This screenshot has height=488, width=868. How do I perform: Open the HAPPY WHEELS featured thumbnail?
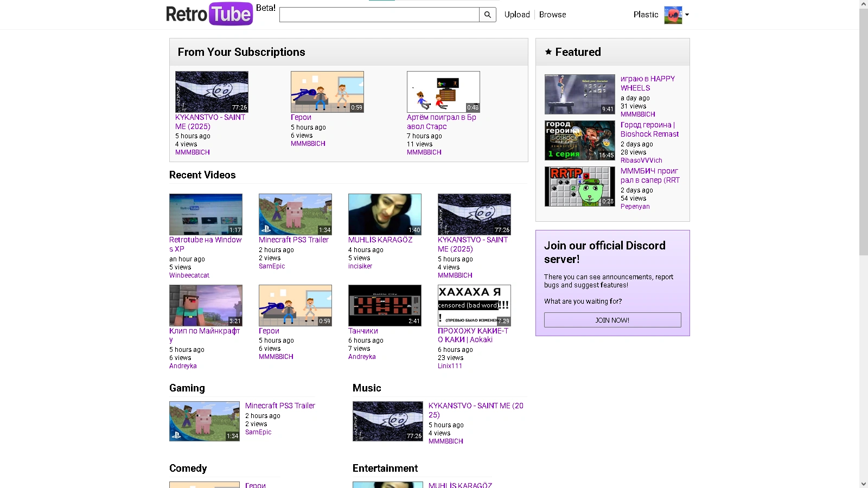tap(580, 94)
